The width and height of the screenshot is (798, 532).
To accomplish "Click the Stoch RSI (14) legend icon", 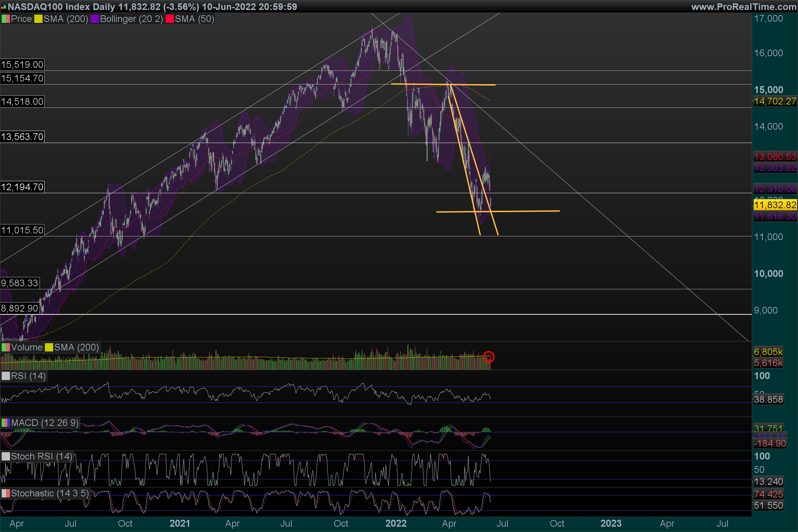I will click(6, 456).
